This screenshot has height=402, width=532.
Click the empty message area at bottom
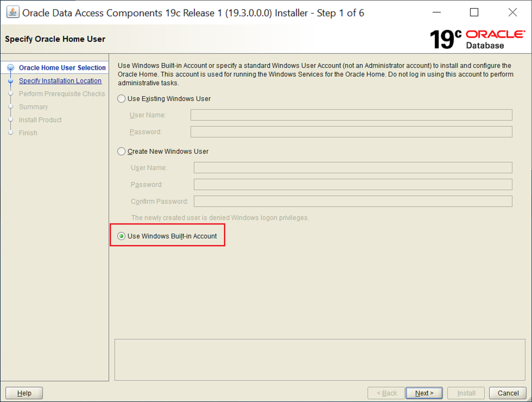click(320, 360)
